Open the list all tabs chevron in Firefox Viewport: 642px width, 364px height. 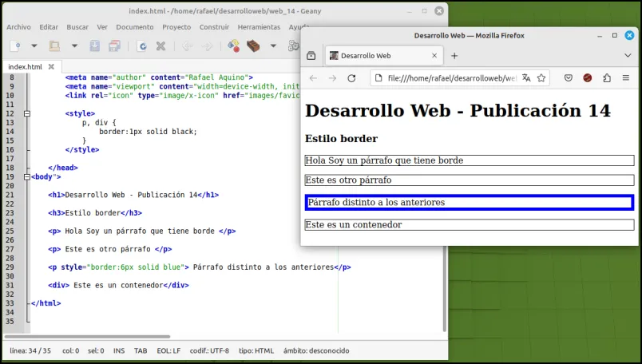click(628, 55)
